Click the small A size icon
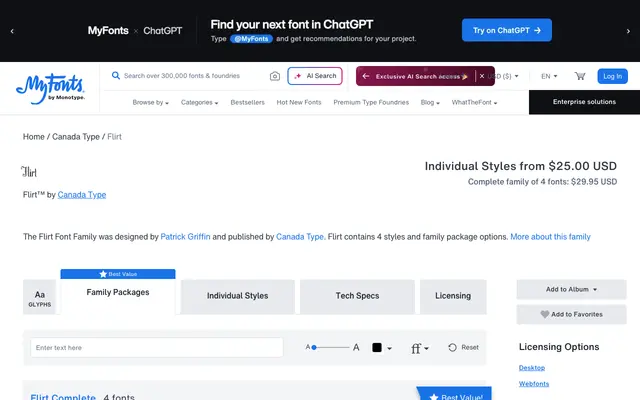Viewport: 640px width, 400px height. tap(308, 347)
